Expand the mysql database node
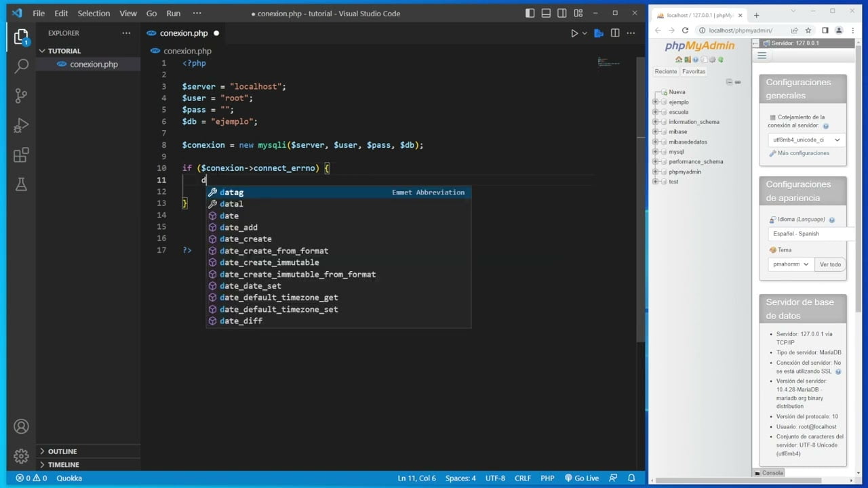Viewport: 868px width, 488px height. [655, 152]
